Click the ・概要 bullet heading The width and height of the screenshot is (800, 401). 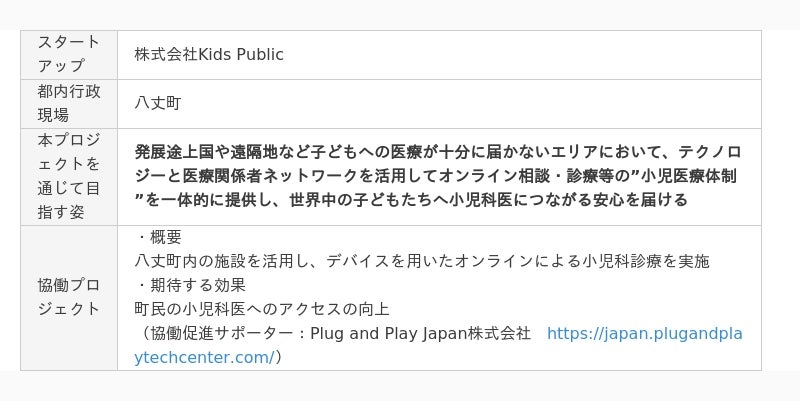click(x=158, y=237)
